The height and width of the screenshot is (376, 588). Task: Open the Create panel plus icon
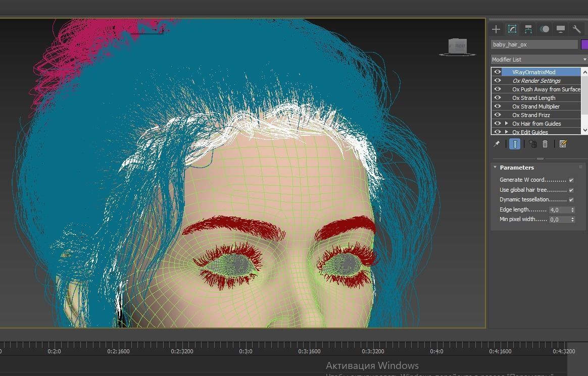pyautogui.click(x=496, y=29)
